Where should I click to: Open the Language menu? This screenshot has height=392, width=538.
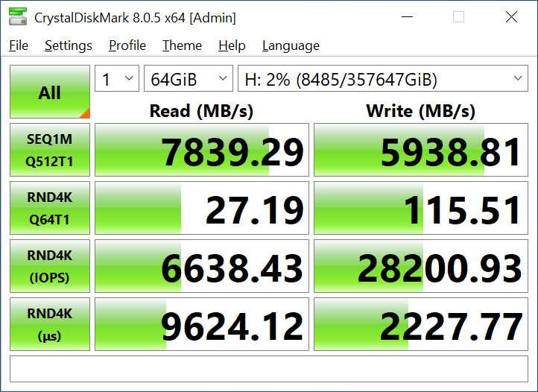(291, 45)
